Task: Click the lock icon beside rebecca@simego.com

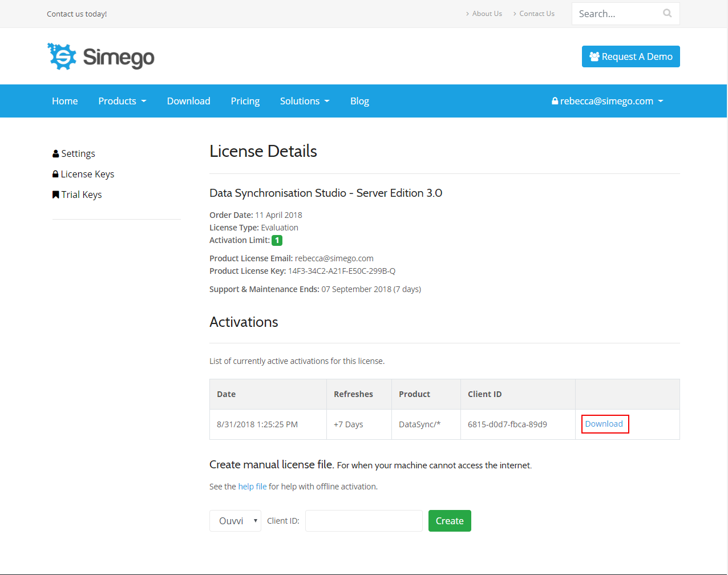Action: coord(555,101)
